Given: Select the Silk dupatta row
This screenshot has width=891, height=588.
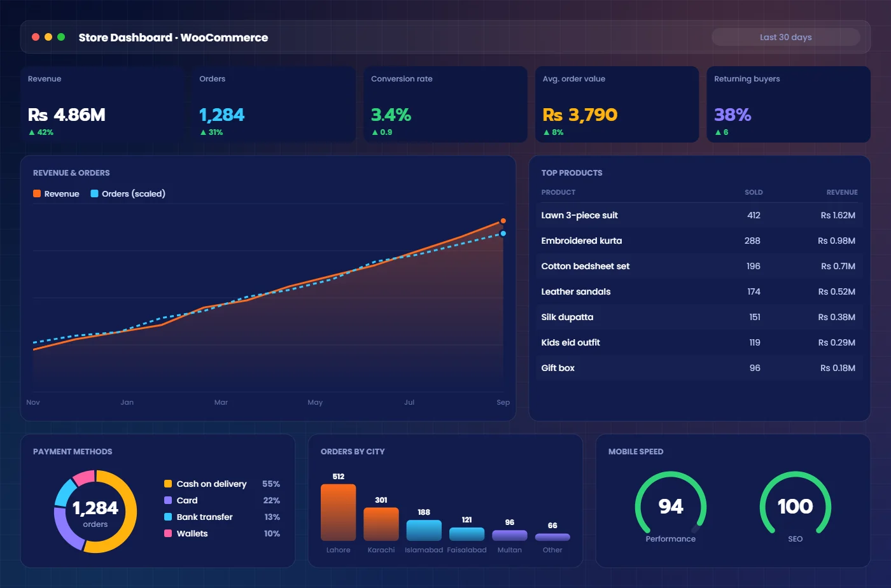Looking at the screenshot, I should pos(699,317).
